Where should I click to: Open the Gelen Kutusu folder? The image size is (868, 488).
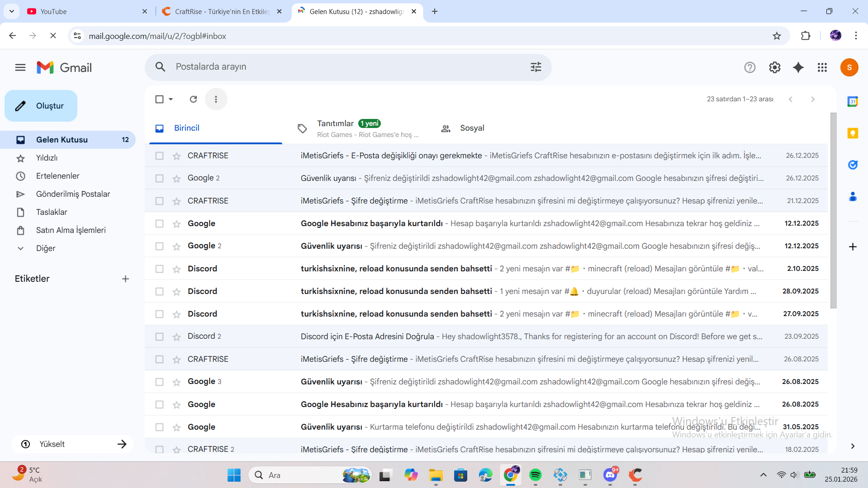click(x=68, y=140)
